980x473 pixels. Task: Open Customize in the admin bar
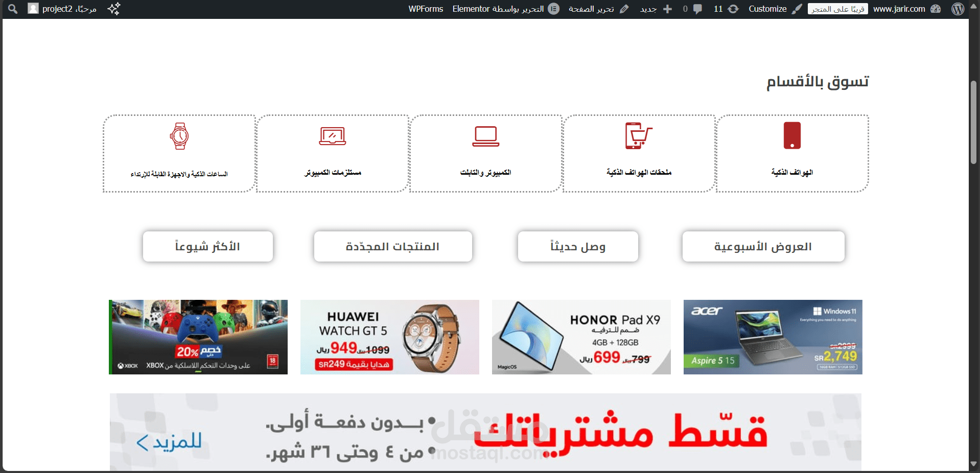click(x=767, y=9)
